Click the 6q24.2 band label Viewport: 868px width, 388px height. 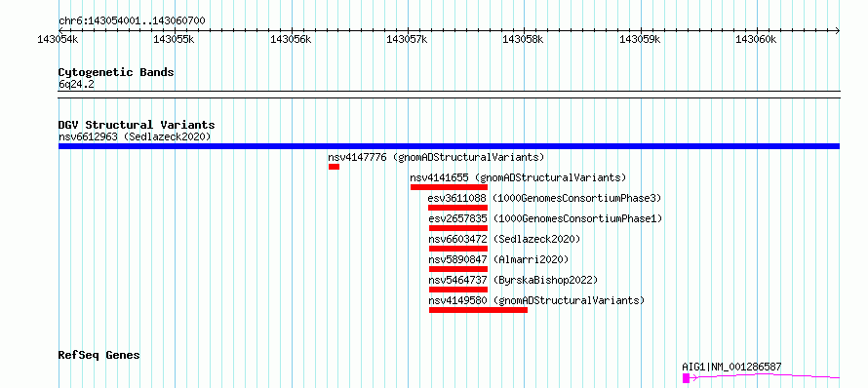[x=76, y=84]
